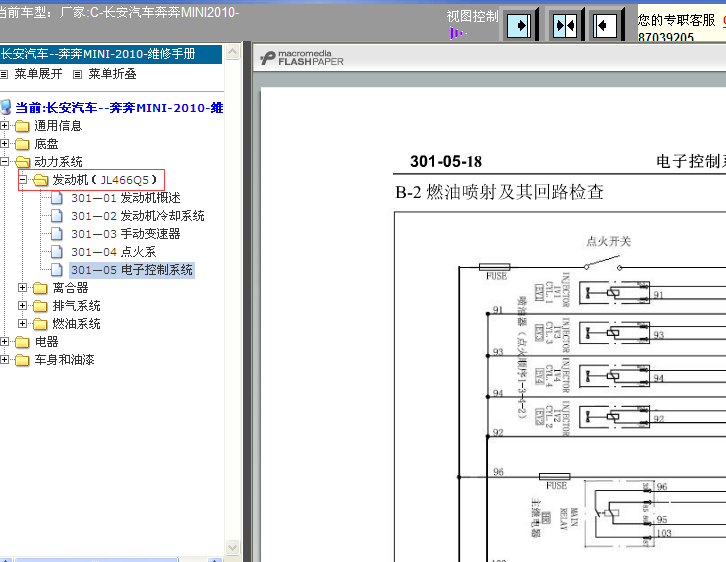Screen dimensions: 726x562
Task: Expand the 燃油系统 folder
Action: (x=22, y=323)
